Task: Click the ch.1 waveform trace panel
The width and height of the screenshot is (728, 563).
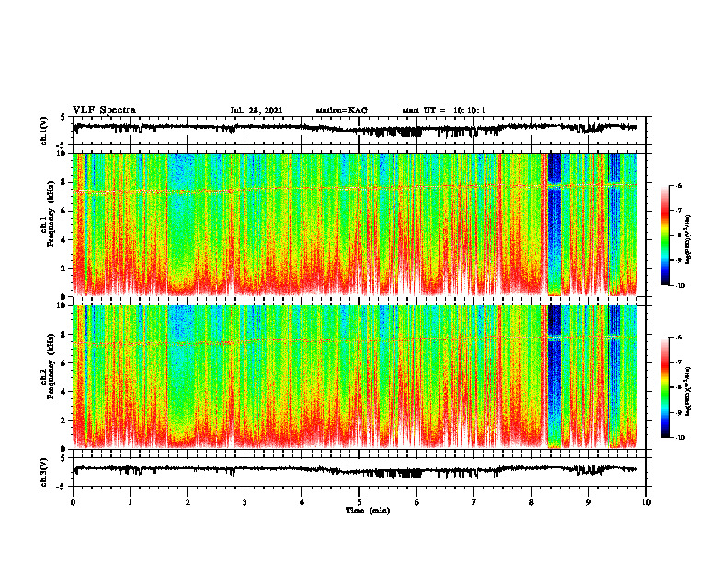Action: (359, 131)
